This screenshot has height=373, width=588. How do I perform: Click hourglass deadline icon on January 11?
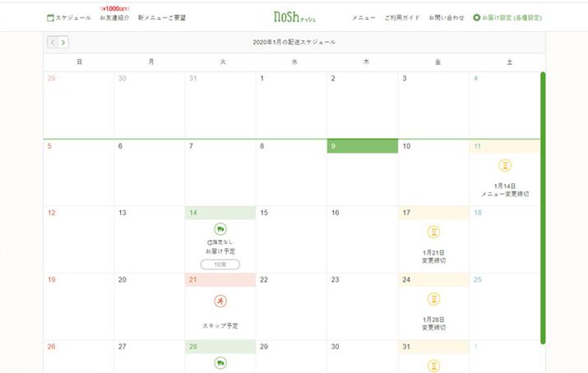click(505, 165)
